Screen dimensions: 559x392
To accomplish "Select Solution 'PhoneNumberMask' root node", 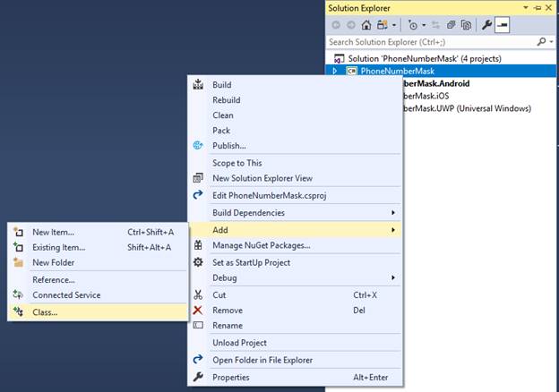I will (425, 58).
